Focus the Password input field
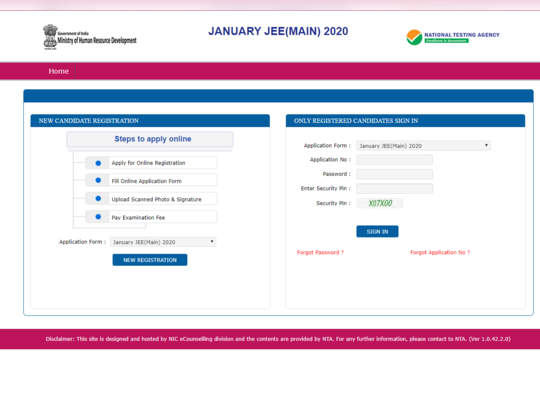This screenshot has width=540, height=403. pyautogui.click(x=395, y=174)
